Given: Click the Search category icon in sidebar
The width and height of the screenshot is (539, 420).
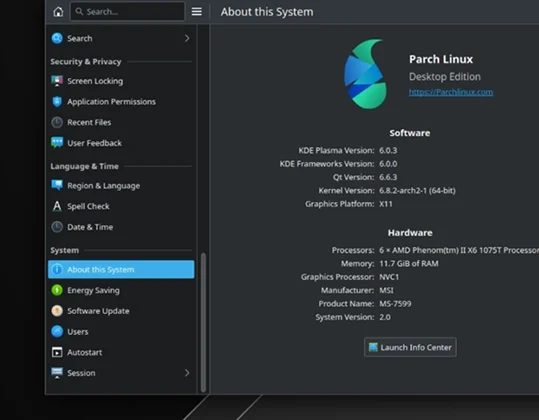Looking at the screenshot, I should 57,38.
